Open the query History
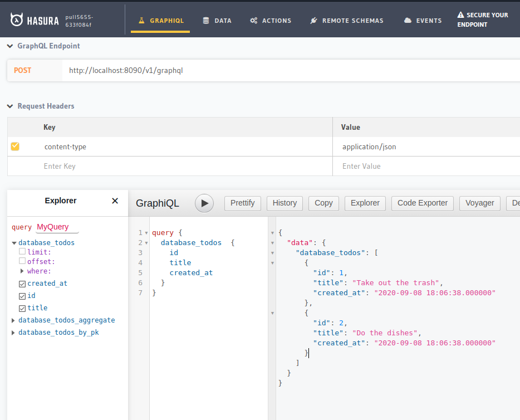 click(285, 203)
